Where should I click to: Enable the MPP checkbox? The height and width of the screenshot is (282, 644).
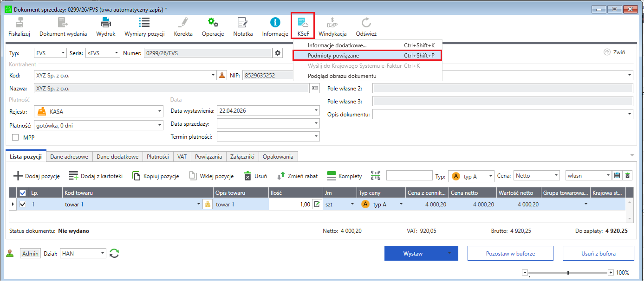pos(15,137)
